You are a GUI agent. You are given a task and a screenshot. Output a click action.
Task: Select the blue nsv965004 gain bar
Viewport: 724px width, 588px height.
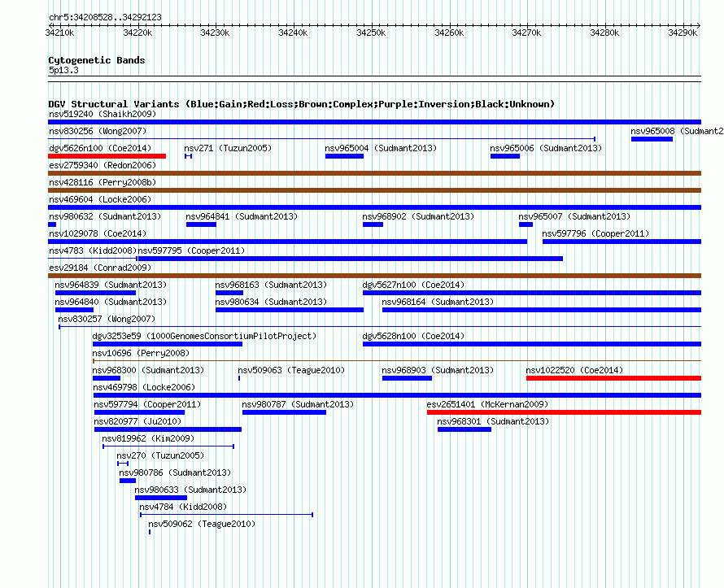[x=344, y=156]
